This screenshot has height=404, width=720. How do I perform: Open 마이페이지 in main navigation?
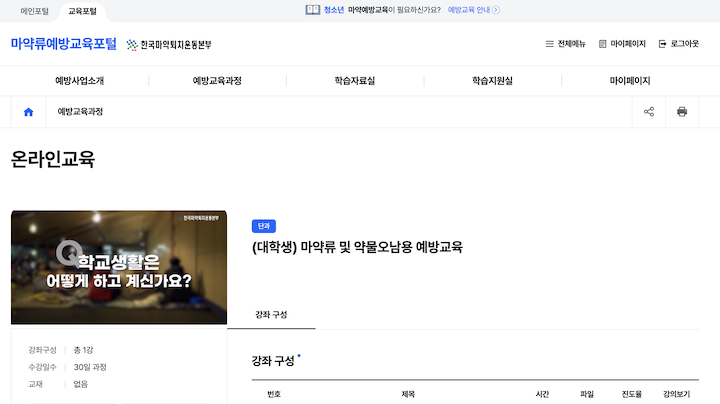(x=630, y=80)
